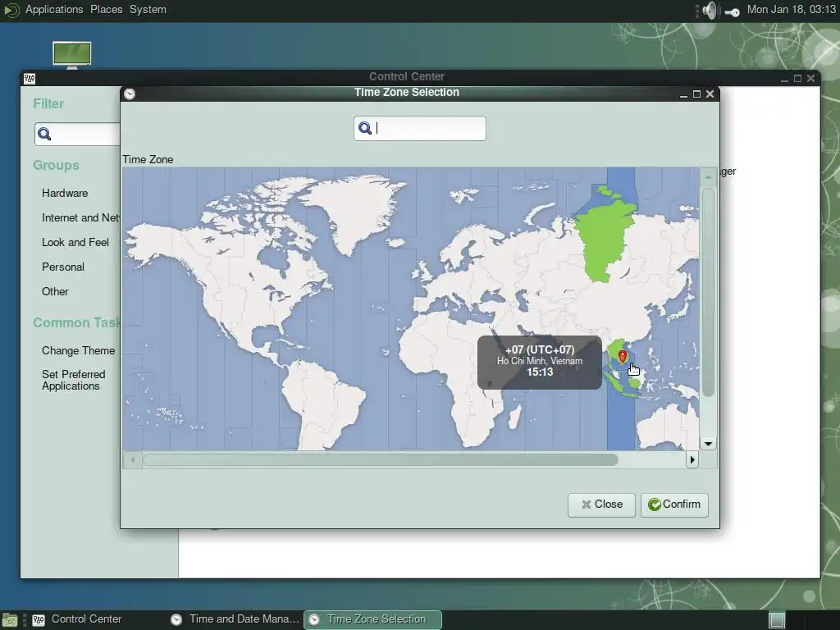
Task: Click the clock icon in Time Zone Selection titlebar
Action: point(130,94)
